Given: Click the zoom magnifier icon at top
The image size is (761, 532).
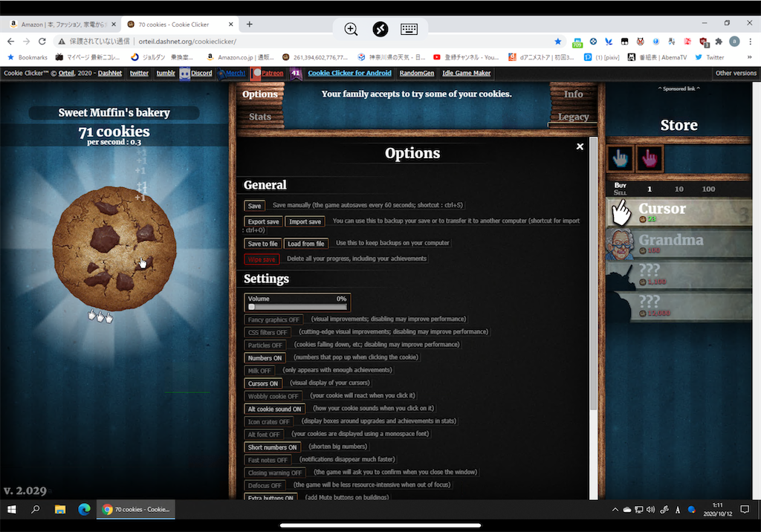Looking at the screenshot, I should pyautogui.click(x=351, y=29).
